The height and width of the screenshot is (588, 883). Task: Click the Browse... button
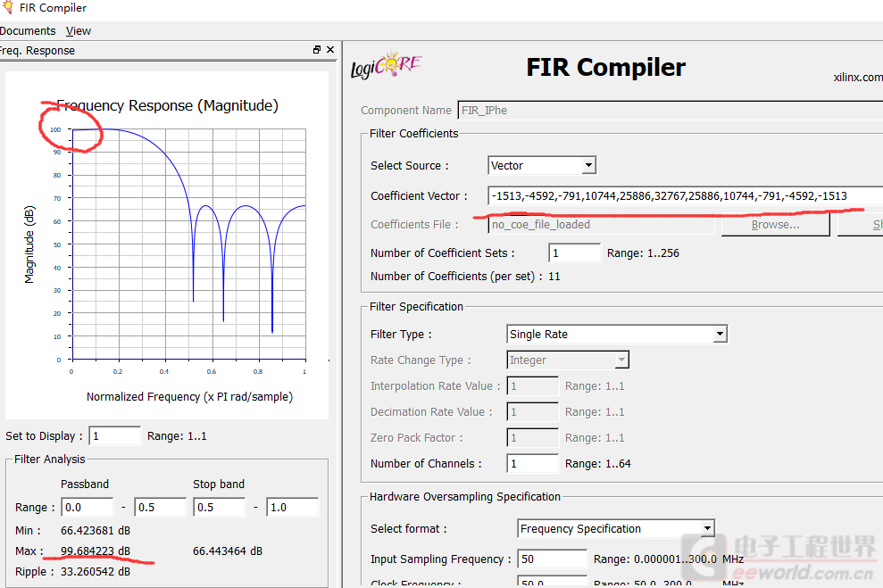776,225
